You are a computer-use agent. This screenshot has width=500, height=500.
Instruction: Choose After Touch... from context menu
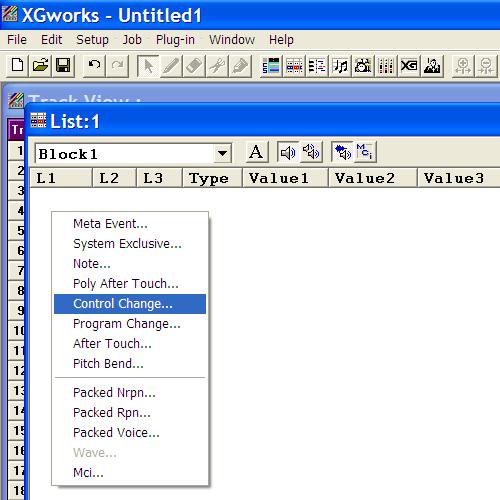[130, 344]
